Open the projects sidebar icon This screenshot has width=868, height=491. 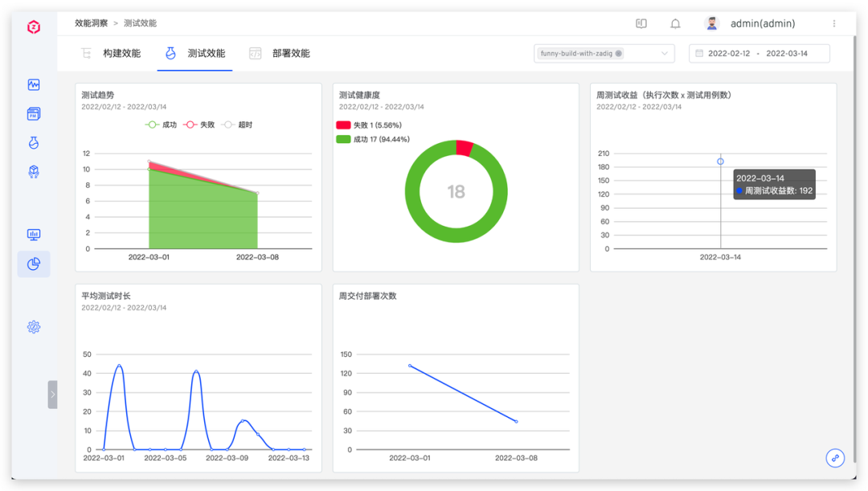coord(34,113)
